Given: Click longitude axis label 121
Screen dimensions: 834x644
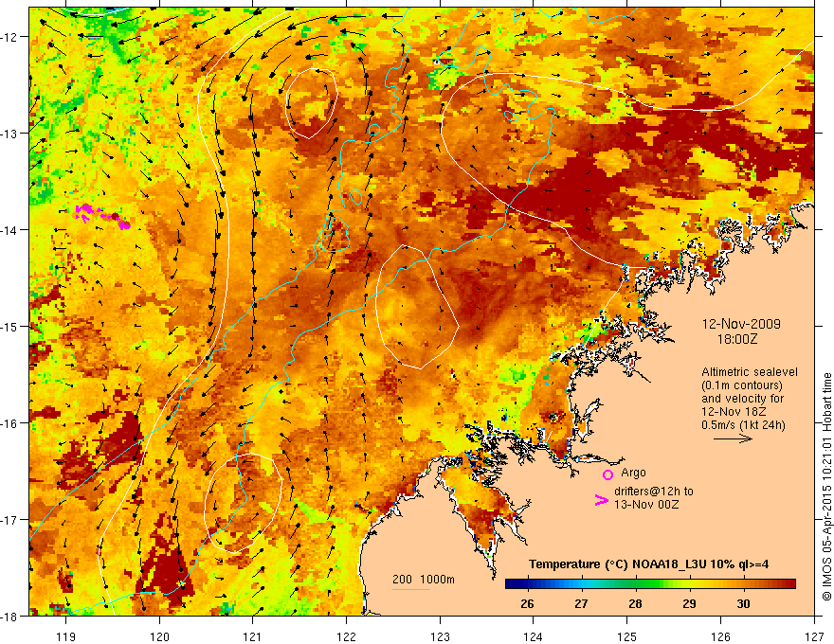Looking at the screenshot, I should tap(253, 636).
